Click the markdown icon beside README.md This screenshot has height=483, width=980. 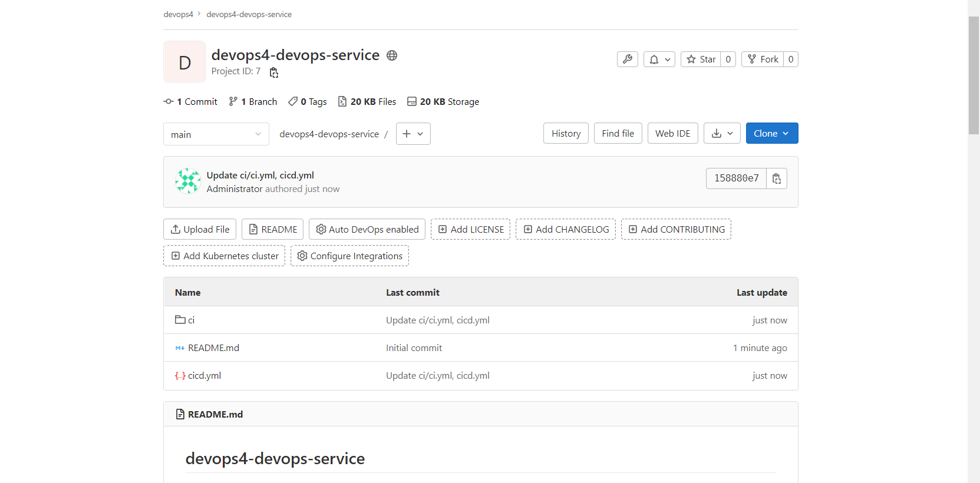click(x=180, y=348)
